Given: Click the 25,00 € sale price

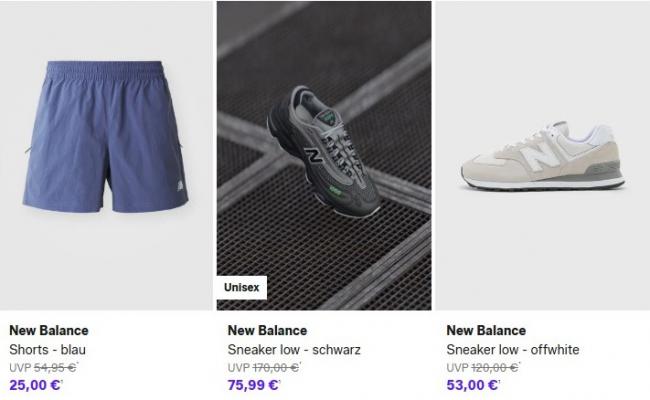Looking at the screenshot, I should [x=33, y=385].
